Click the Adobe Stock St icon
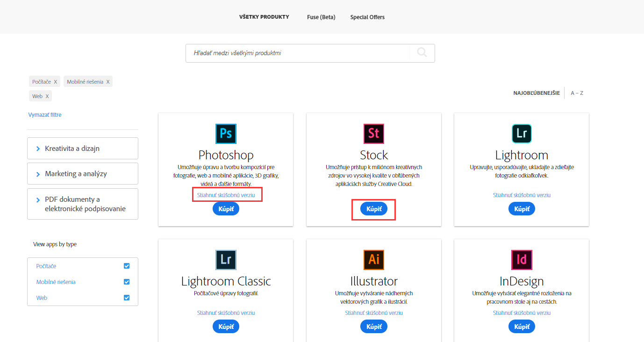This screenshot has height=342, width=644. [374, 134]
